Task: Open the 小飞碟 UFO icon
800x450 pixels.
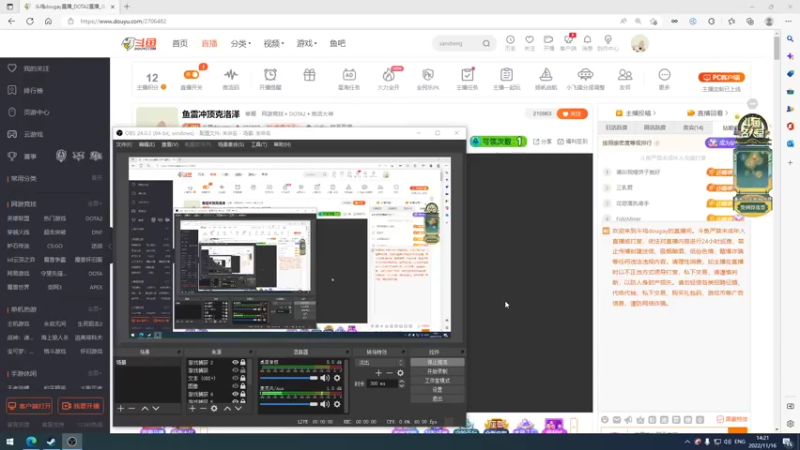Action: tap(585, 74)
